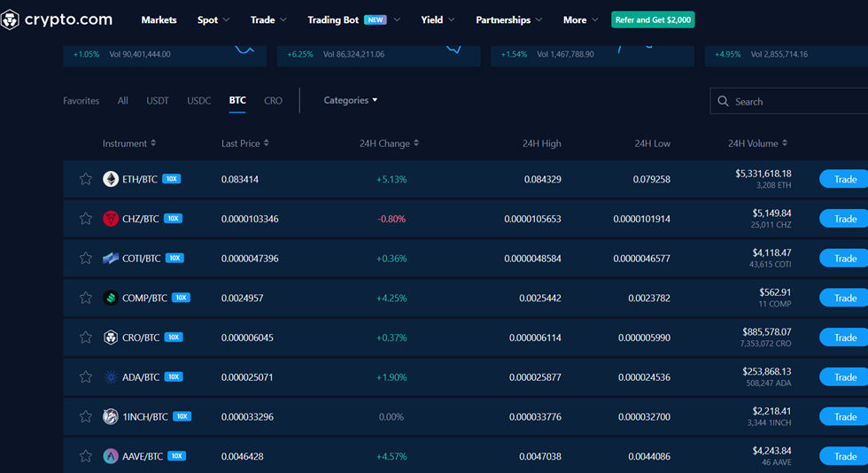Trade the ETH/BTC pair

tap(843, 179)
